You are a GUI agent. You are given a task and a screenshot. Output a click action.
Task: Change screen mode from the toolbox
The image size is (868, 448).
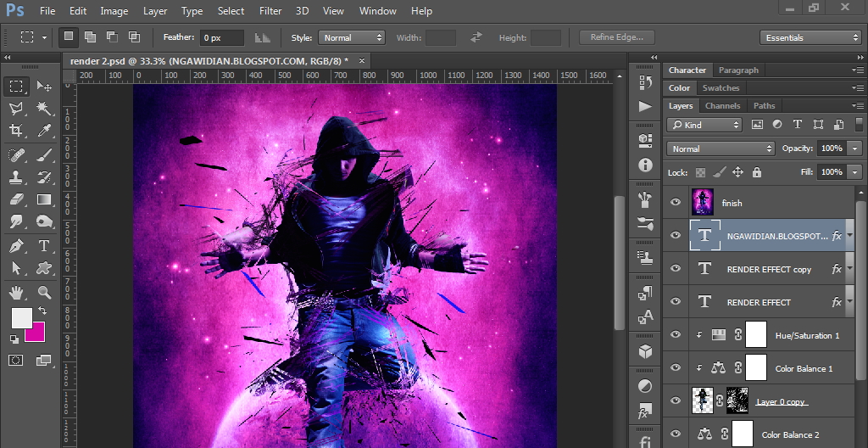[44, 361]
